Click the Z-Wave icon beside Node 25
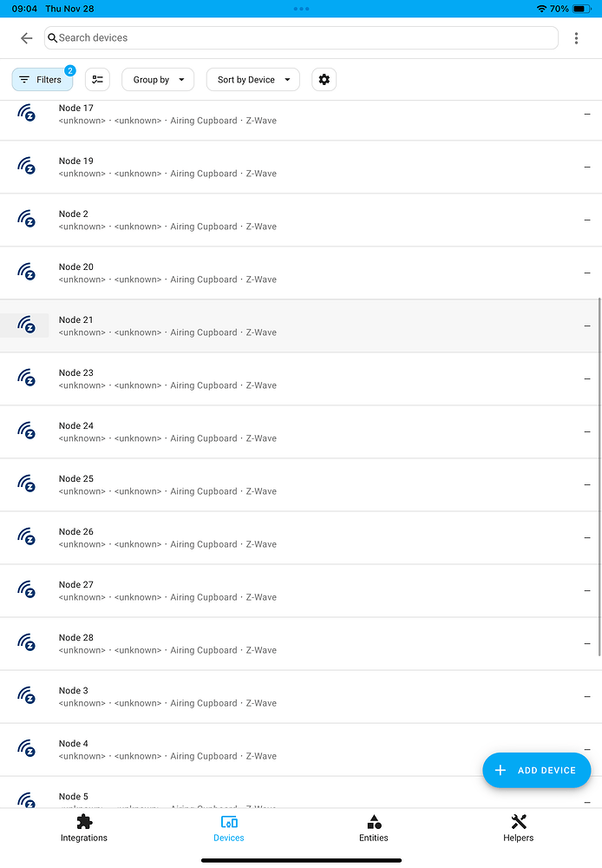 27,484
